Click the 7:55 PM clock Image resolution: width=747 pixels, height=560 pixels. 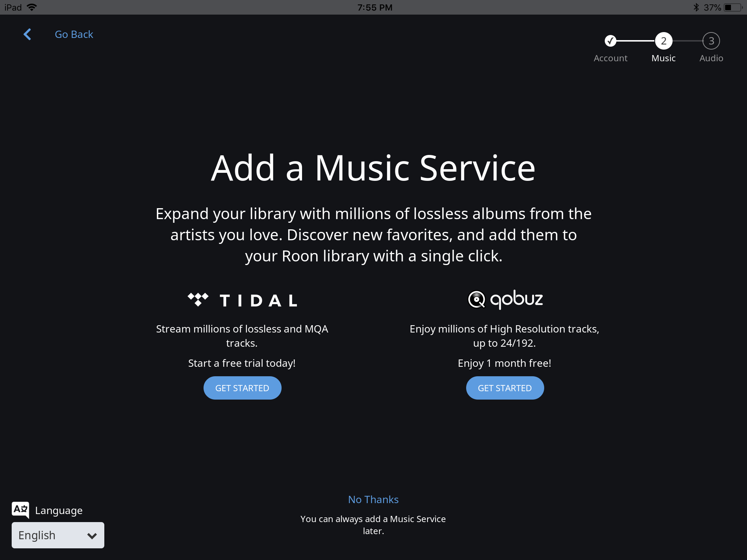coord(375,7)
